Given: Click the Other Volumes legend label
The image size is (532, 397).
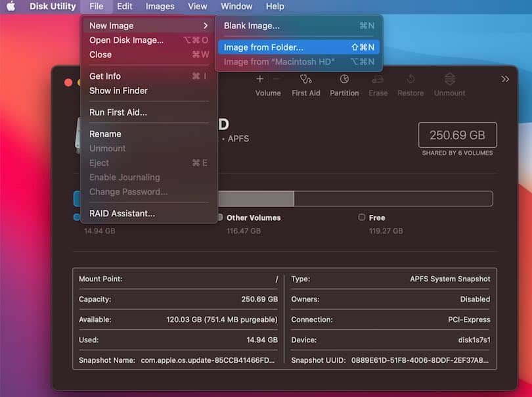Looking at the screenshot, I should point(254,218).
